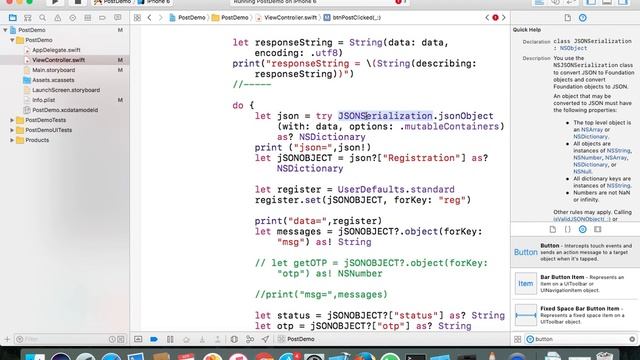This screenshot has height=360, width=640.
Task: Open the NSNumber link in Quick Help
Action: [x=587, y=158]
